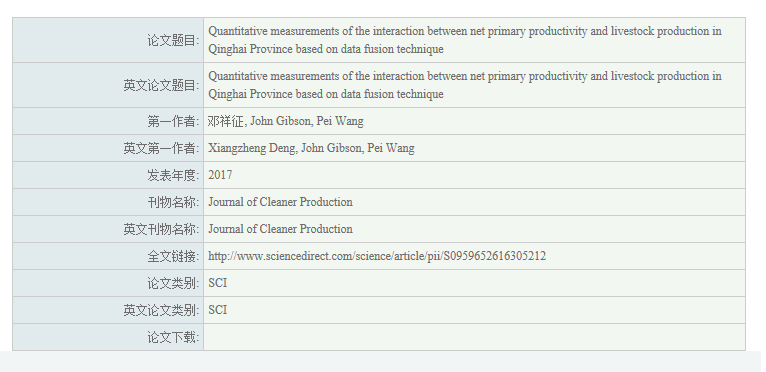The width and height of the screenshot is (766, 372).
Task: Click the publication year 2017
Action: point(220,175)
